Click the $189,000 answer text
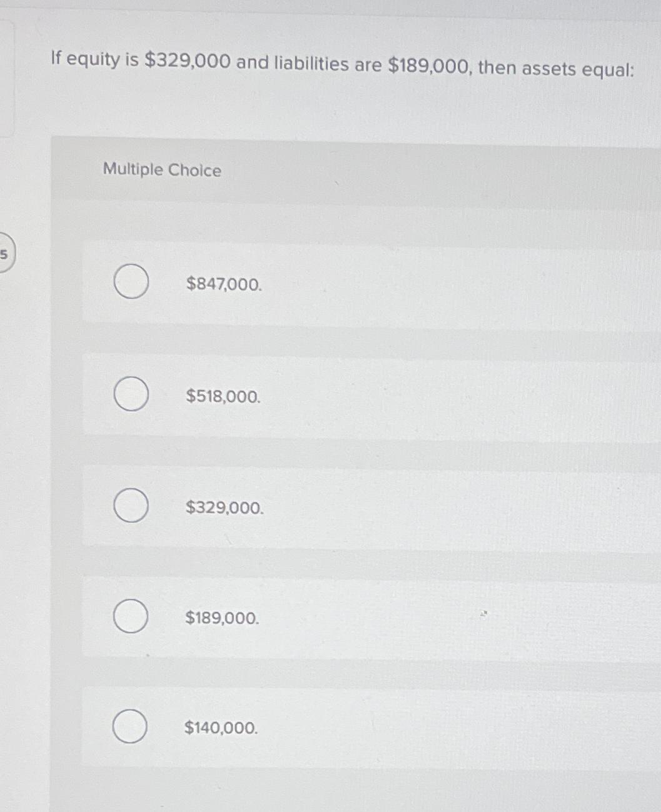Viewport: 661px width, 812px height. point(223,619)
